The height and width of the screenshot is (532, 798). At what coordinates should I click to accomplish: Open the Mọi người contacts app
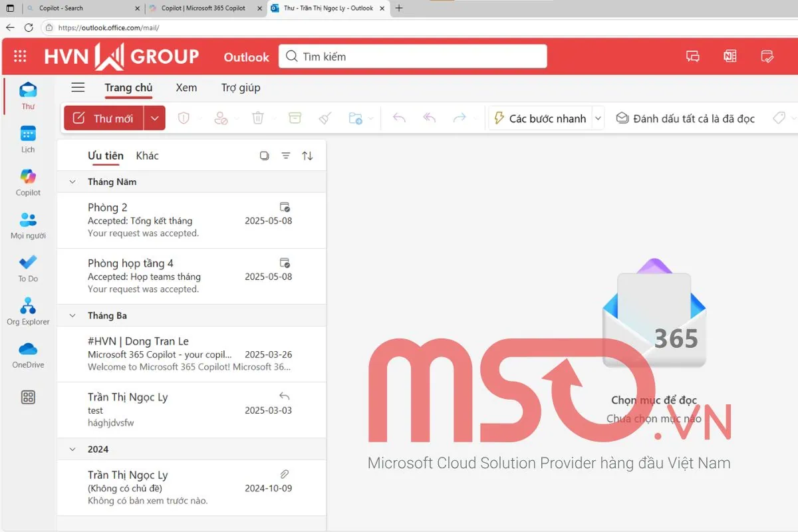coord(28,225)
